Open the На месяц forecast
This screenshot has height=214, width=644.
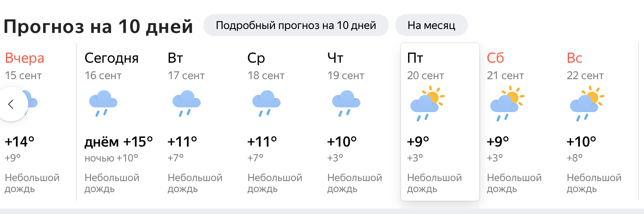pos(431,25)
